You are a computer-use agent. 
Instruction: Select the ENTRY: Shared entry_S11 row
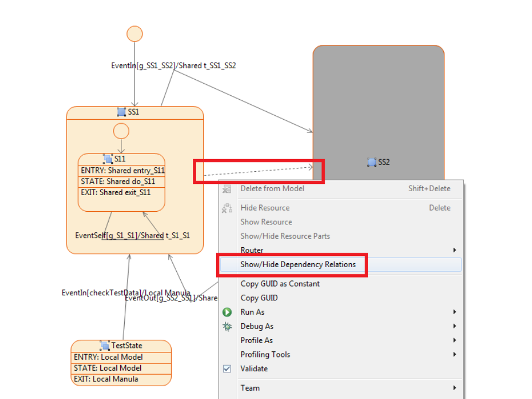tap(122, 171)
